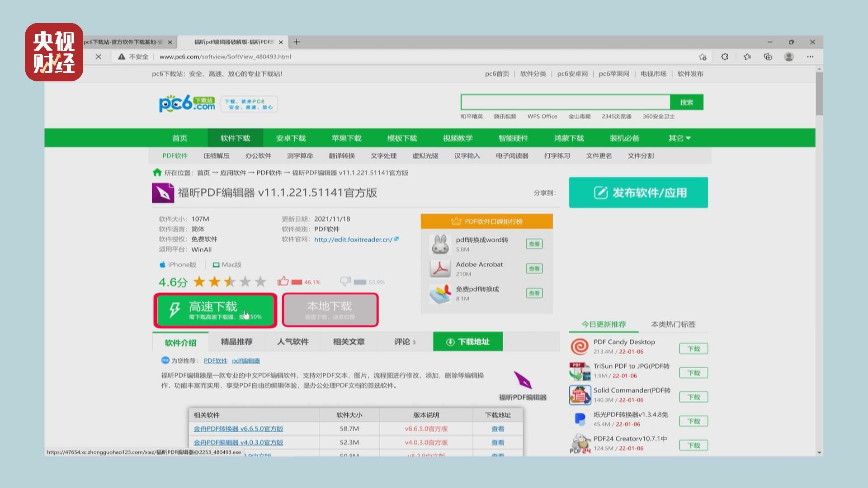Click the not-secure warning triangle icon
Viewport: 868px width, 488px height.
click(121, 56)
